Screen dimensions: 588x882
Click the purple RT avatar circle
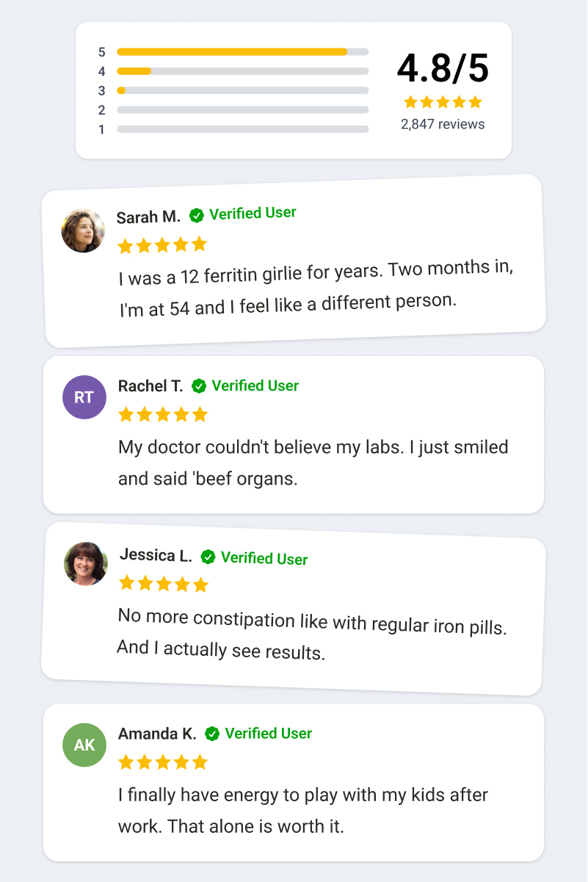[84, 397]
